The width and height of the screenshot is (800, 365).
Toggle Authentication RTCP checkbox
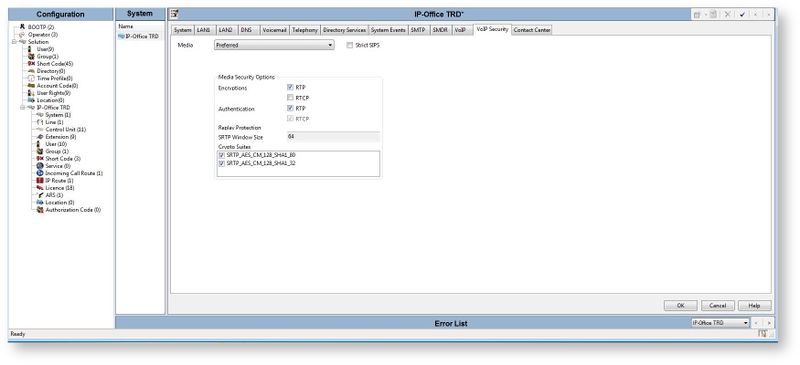290,118
